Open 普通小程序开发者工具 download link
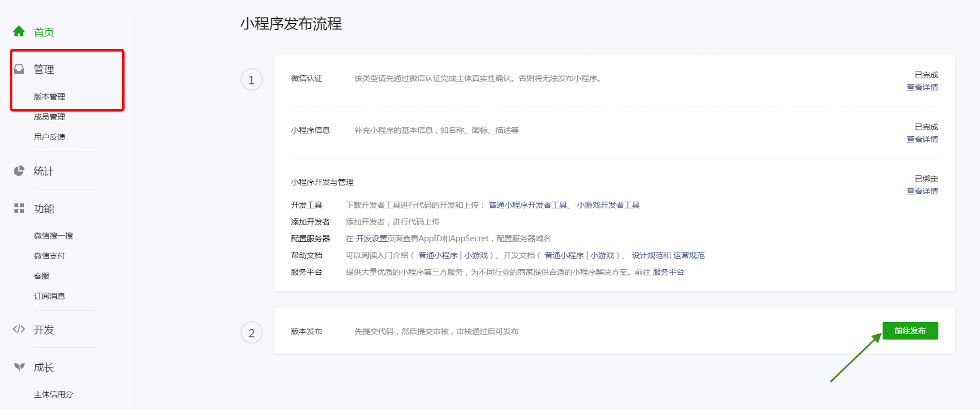Screen dimensions: 980x409 click(x=528, y=205)
